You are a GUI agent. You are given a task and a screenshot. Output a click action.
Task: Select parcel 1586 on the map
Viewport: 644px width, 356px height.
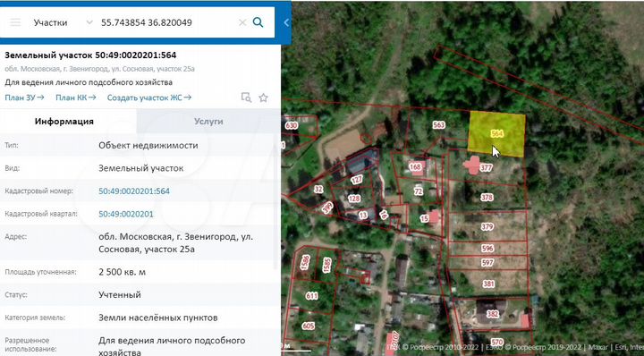305,262
